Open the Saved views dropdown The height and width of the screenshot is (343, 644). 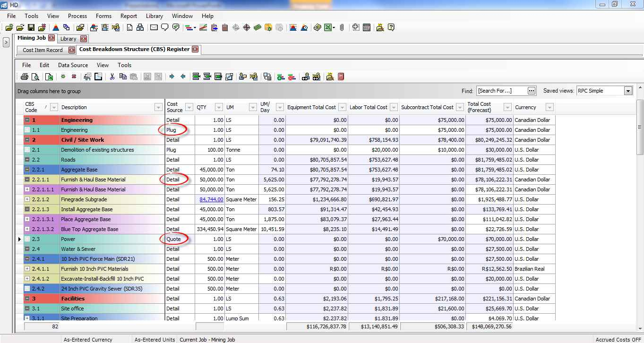click(628, 91)
